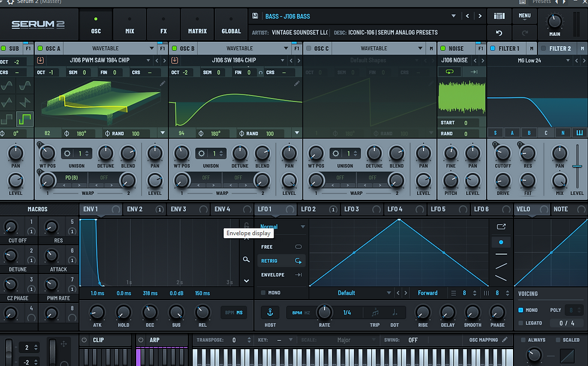This screenshot has height=366, width=588.
Task: Click the filter S routing button
Action: (495, 133)
